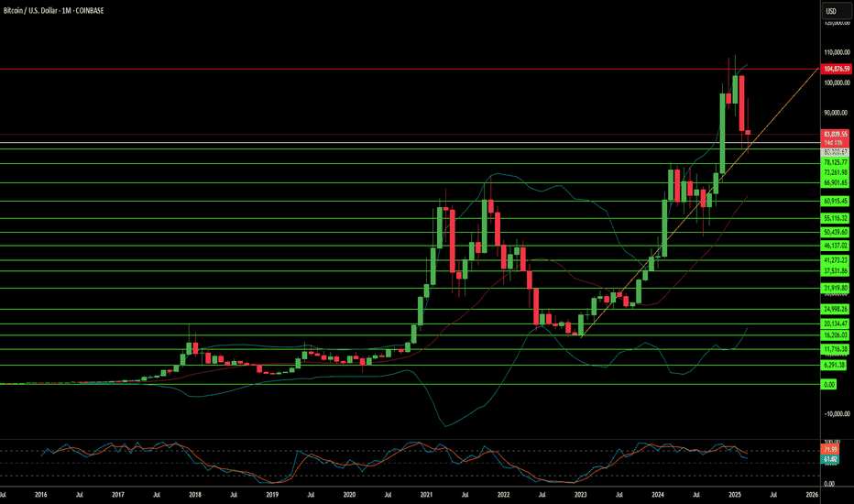
Task: Click the current price label 83,039.55
Action: [x=836, y=134]
